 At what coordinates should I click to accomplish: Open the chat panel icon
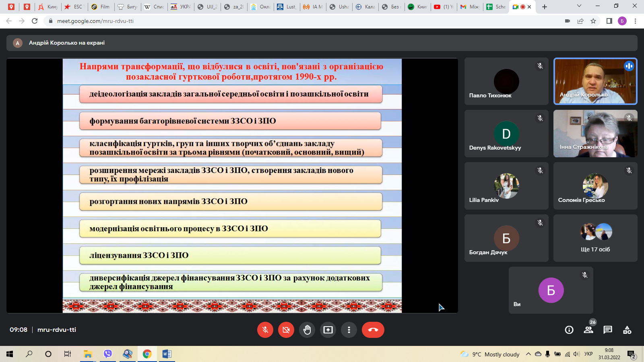[608, 330]
